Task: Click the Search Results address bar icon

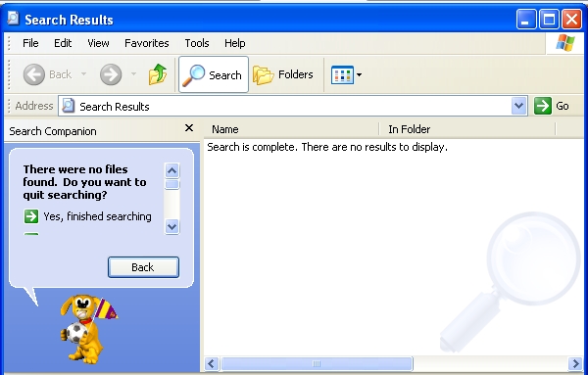Action: [x=68, y=106]
